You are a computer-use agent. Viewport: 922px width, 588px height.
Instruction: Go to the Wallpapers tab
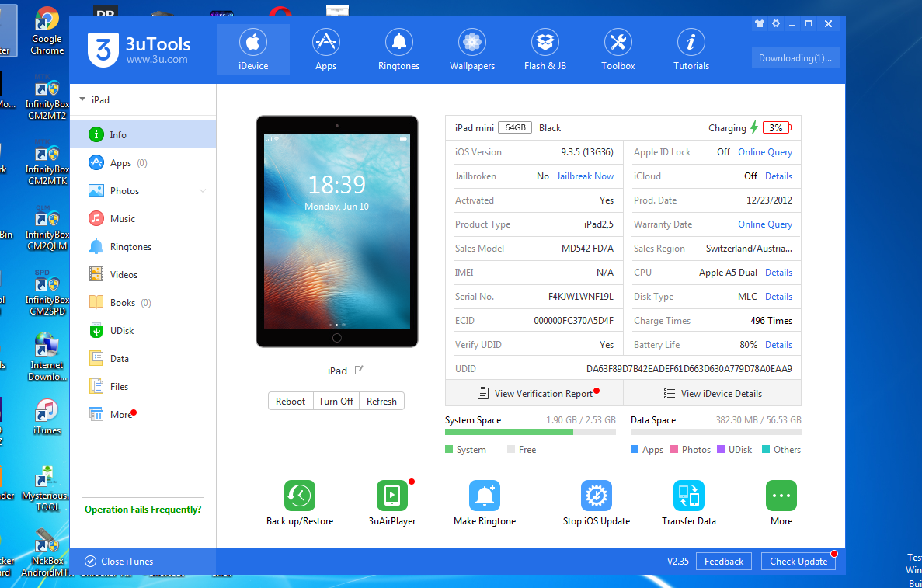pyautogui.click(x=472, y=50)
